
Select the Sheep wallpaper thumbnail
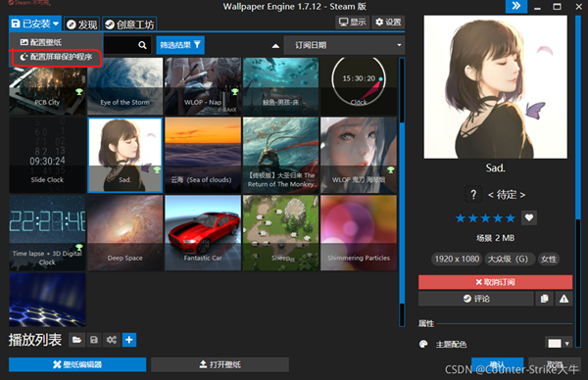(280, 233)
